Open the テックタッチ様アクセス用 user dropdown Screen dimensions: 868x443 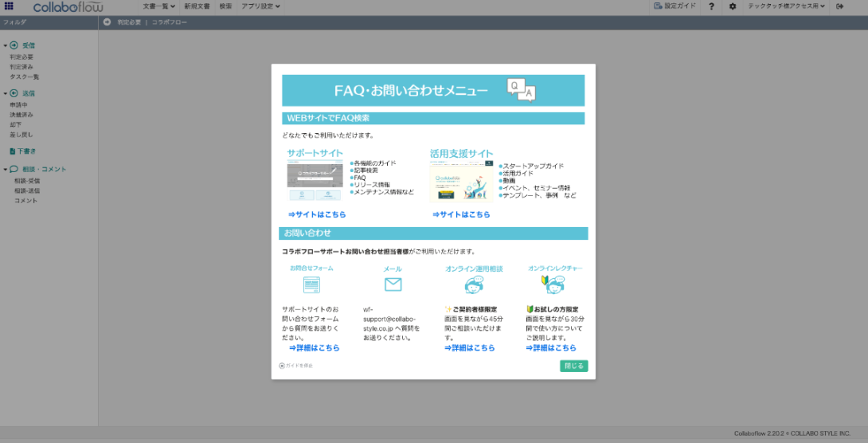click(x=786, y=6)
